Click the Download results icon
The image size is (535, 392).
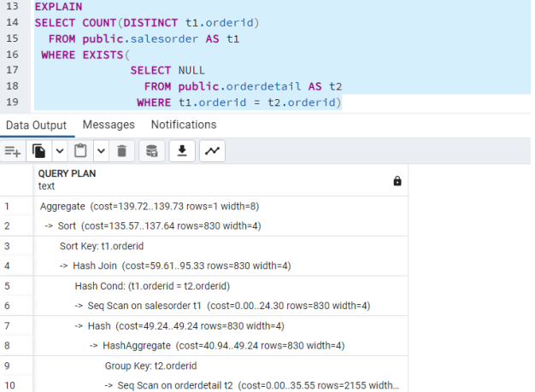(x=182, y=151)
